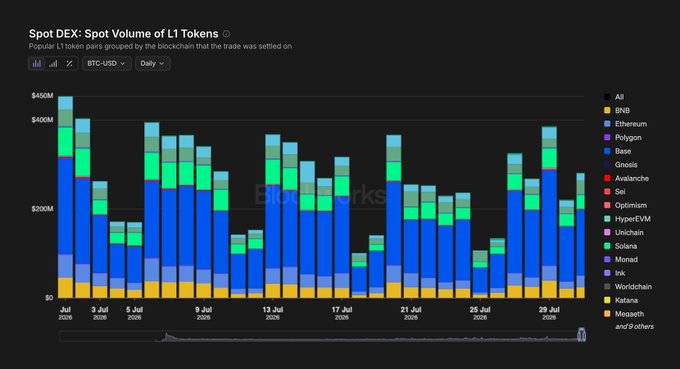The height and width of the screenshot is (369, 680).
Task: Open the BTC-USD pair dropdown
Action: (x=107, y=63)
